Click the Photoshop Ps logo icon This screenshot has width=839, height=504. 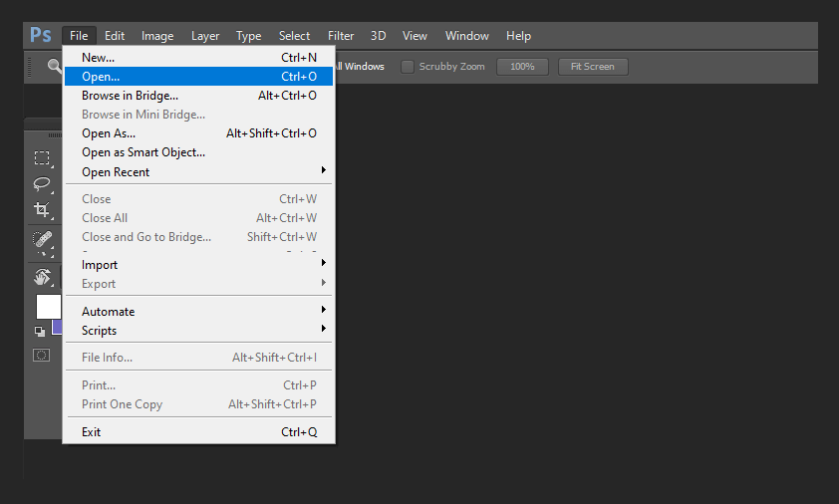click(x=41, y=35)
